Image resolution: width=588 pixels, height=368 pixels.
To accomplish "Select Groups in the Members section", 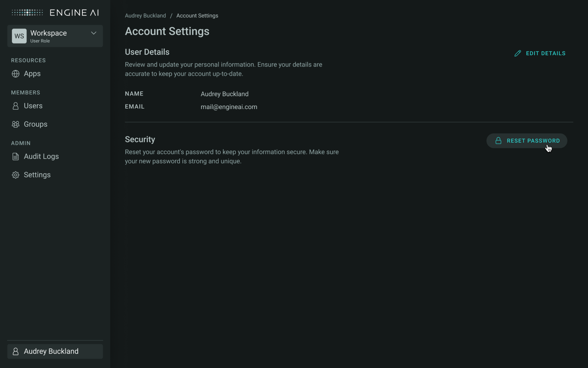I will pyautogui.click(x=36, y=124).
